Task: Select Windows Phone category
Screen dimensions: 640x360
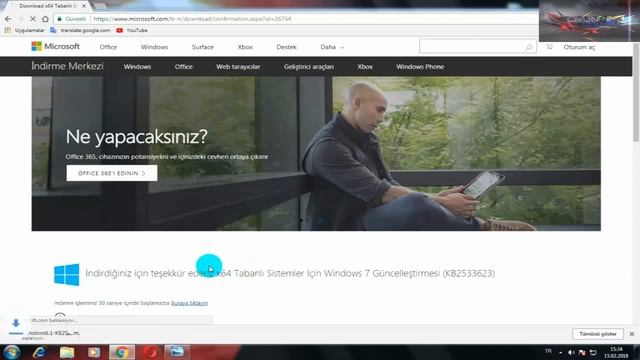Action: [x=420, y=67]
